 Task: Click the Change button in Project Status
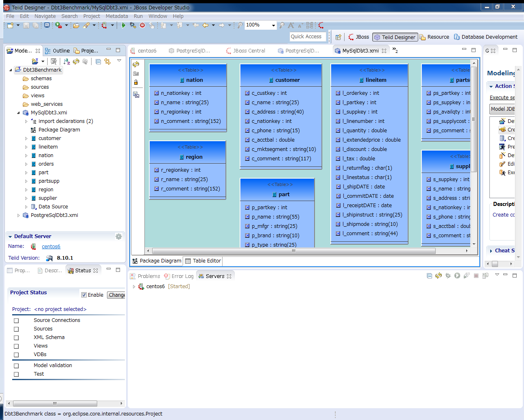116,295
